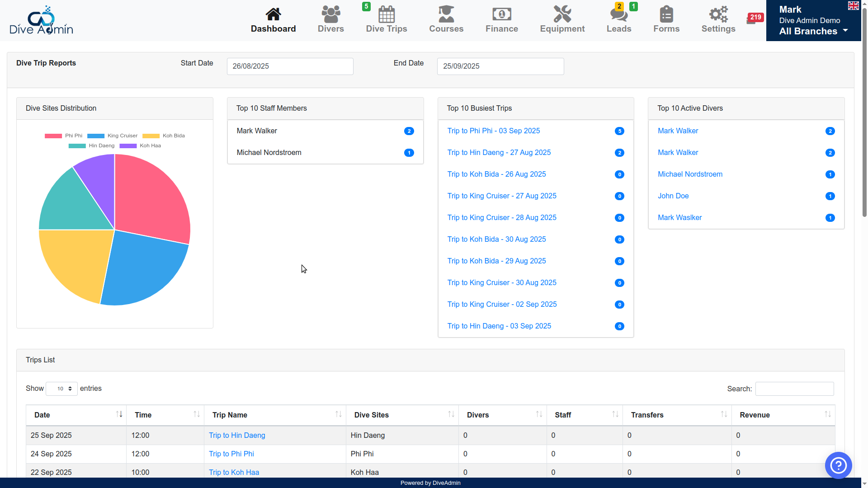Open the Divers group icon
868x488 pixels.
pos(330,14)
